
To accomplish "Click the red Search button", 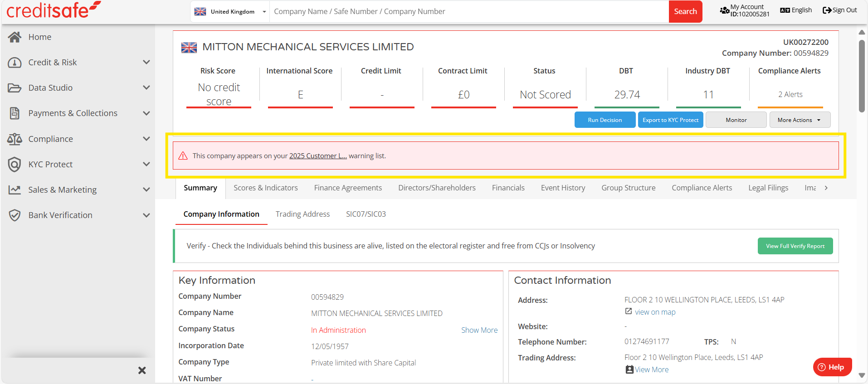I will click(685, 11).
